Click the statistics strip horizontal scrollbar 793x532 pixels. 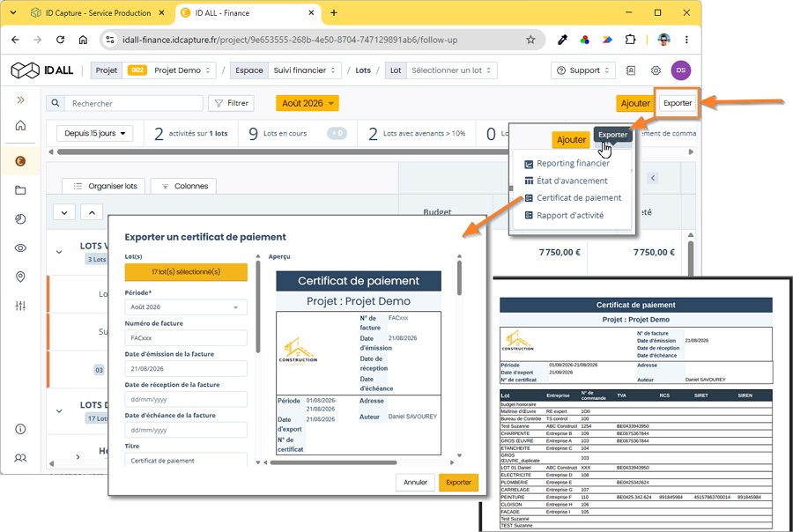[x=283, y=151]
